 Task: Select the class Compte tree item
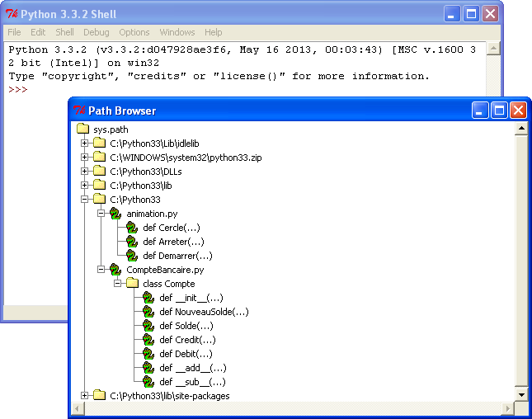pos(168,284)
